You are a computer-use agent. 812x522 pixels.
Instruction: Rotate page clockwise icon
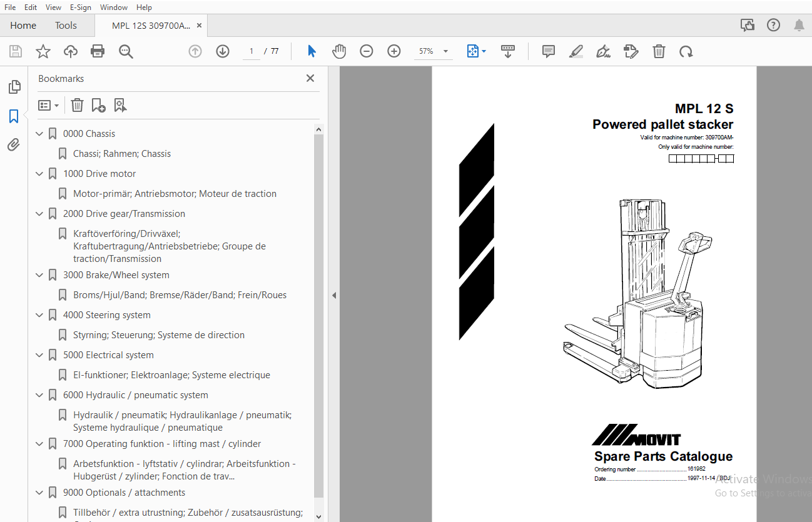(686, 51)
